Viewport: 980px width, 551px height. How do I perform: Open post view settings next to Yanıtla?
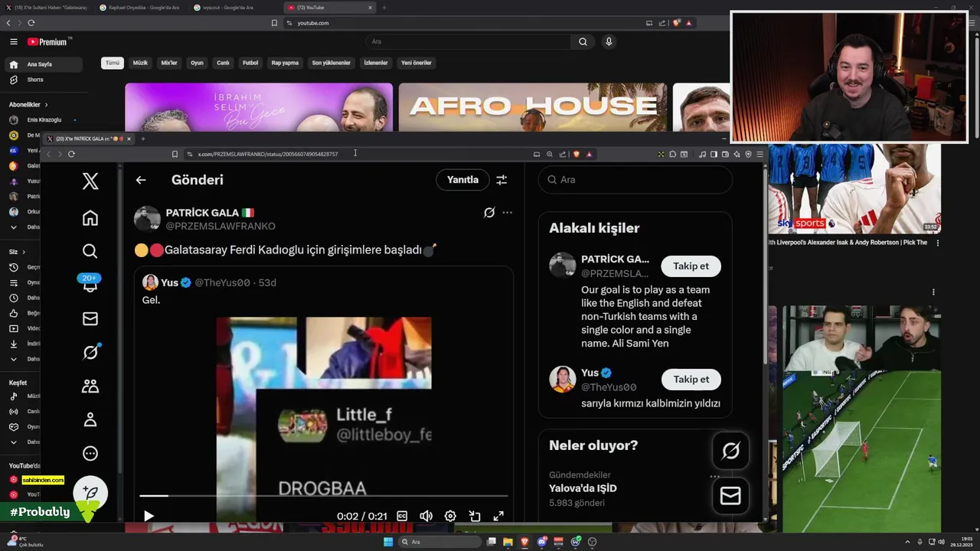pyautogui.click(x=501, y=180)
